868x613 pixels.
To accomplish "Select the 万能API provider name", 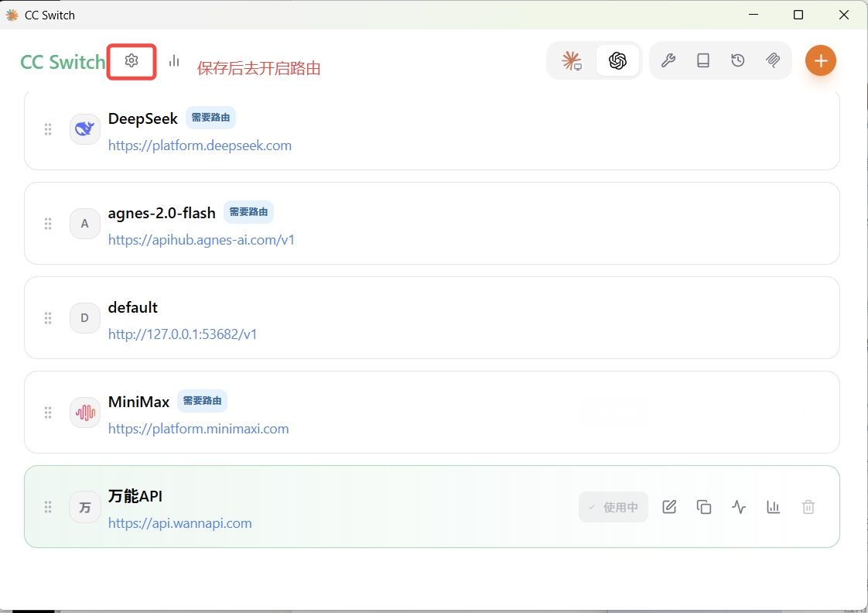I will click(135, 496).
